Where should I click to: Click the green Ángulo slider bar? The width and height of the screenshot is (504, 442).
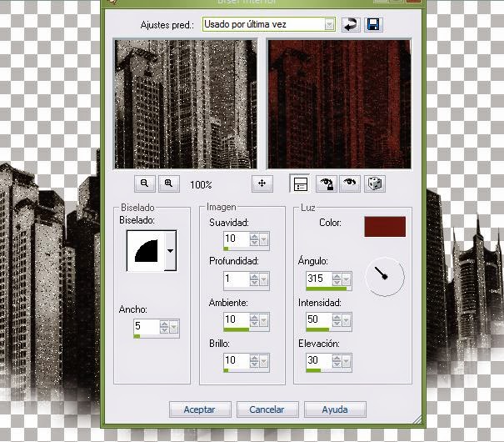(x=327, y=289)
